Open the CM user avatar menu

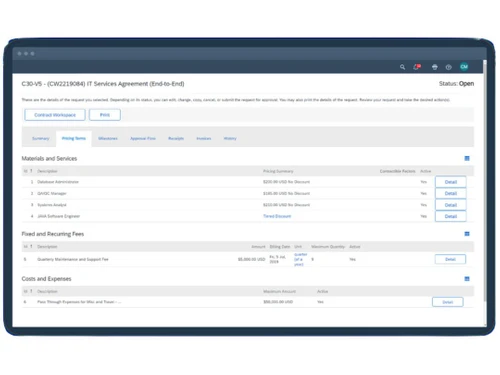464,67
